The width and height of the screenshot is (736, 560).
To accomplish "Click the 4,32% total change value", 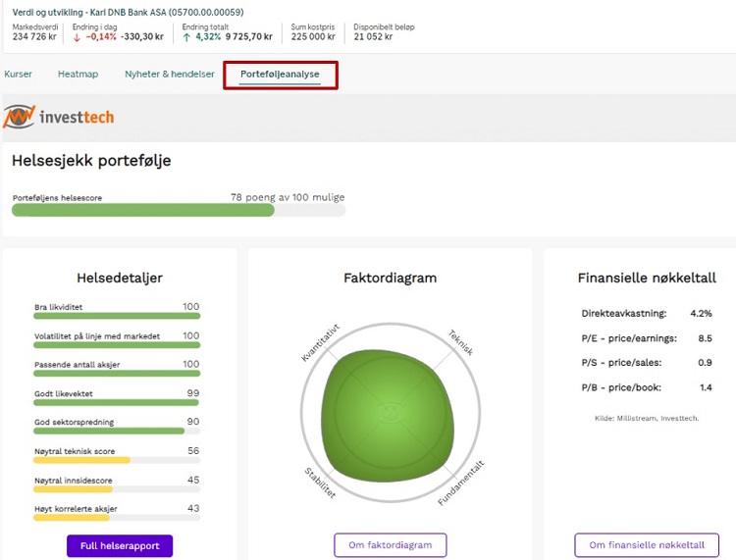I will 208,36.
